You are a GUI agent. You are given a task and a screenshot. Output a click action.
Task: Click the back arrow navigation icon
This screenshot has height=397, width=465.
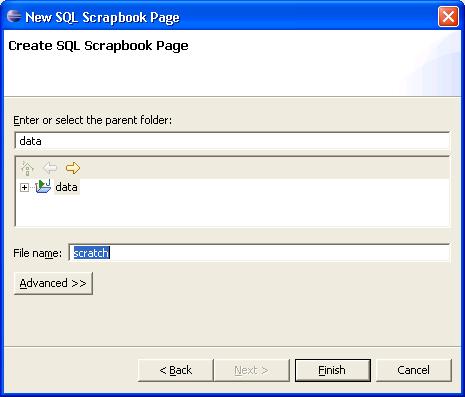50,168
